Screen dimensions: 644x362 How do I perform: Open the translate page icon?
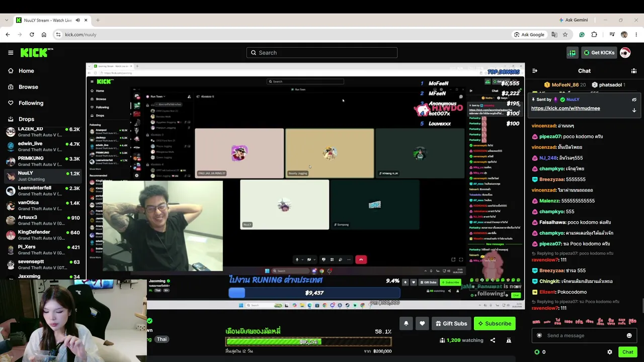click(554, 35)
